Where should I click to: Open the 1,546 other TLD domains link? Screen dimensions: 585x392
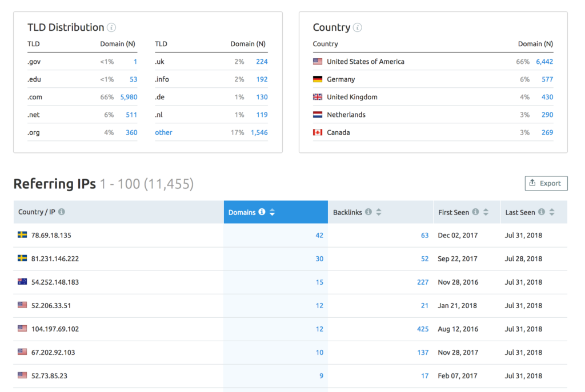259,132
